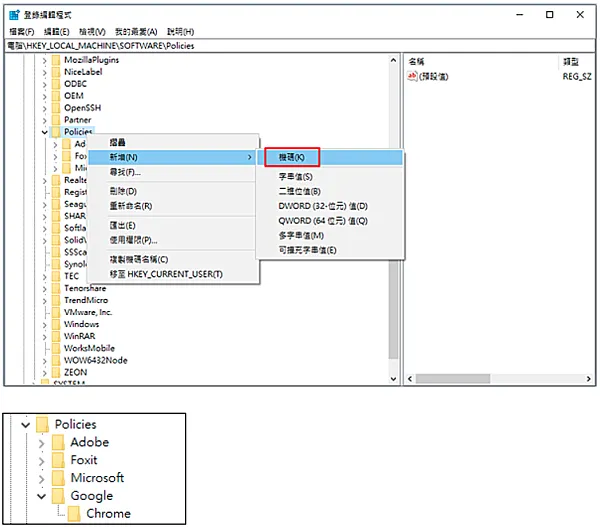Viewport: 600px width, 527px height.
Task: Click the tree pane scroll-up arrow
Action: pyautogui.click(x=393, y=60)
